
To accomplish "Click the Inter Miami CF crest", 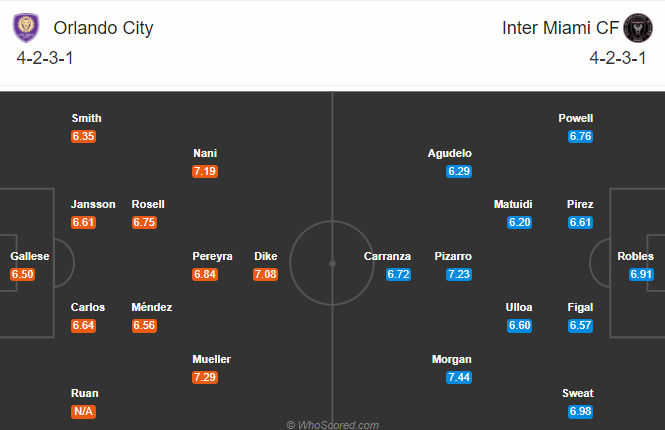I will (638, 28).
